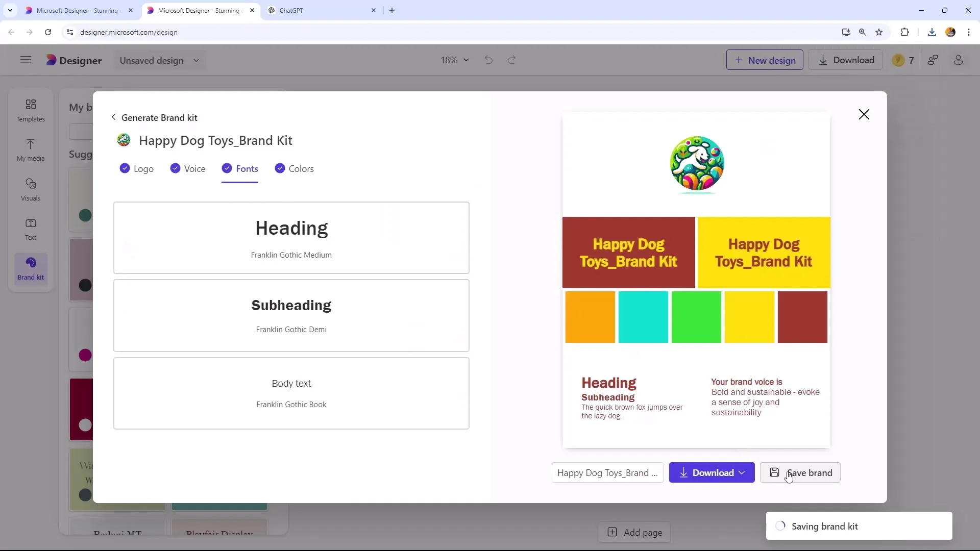Select the Fonts tab

click(240, 169)
